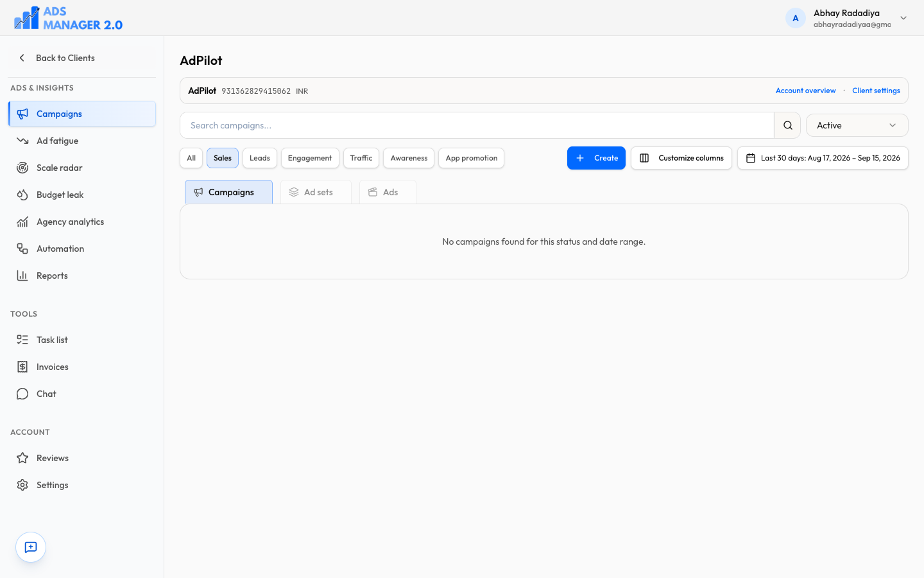Go Back to Clients
The image size is (924, 578).
click(x=82, y=58)
